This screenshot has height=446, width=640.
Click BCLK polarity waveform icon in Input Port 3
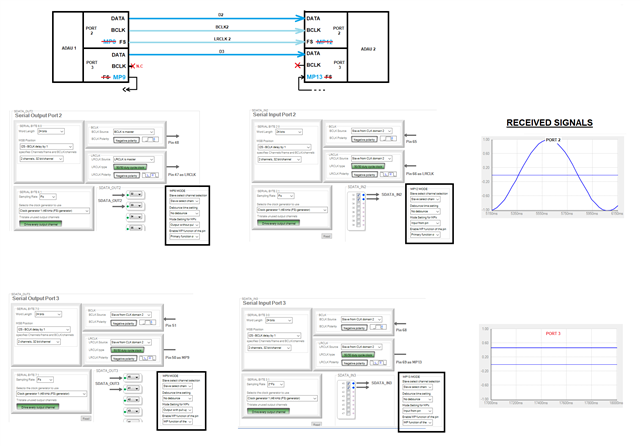[x=378, y=327]
